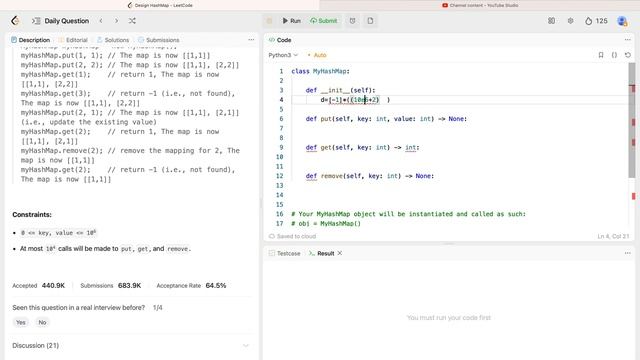Switch to Channel content YouTube Studio tab
Screen dimensions: 640x360
480,5
